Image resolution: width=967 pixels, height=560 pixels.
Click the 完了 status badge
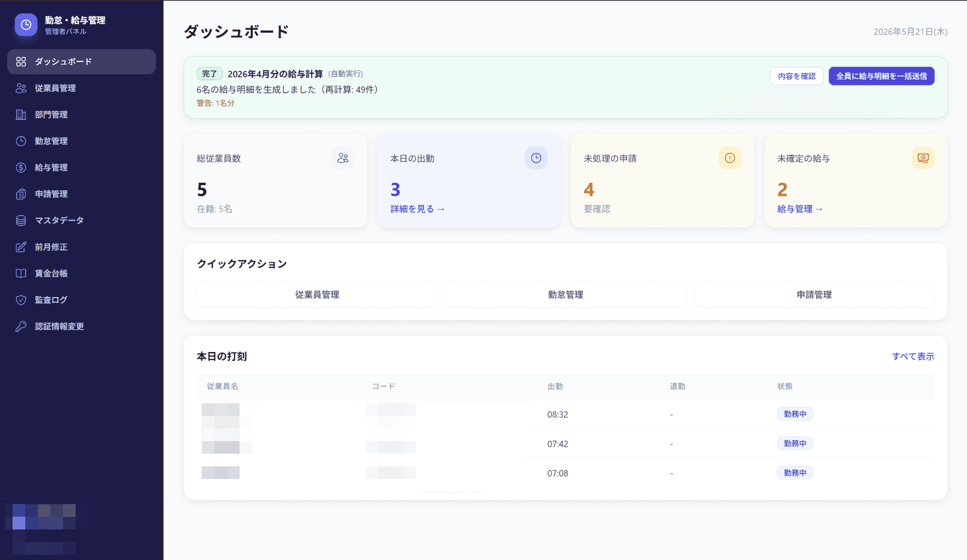[209, 74]
